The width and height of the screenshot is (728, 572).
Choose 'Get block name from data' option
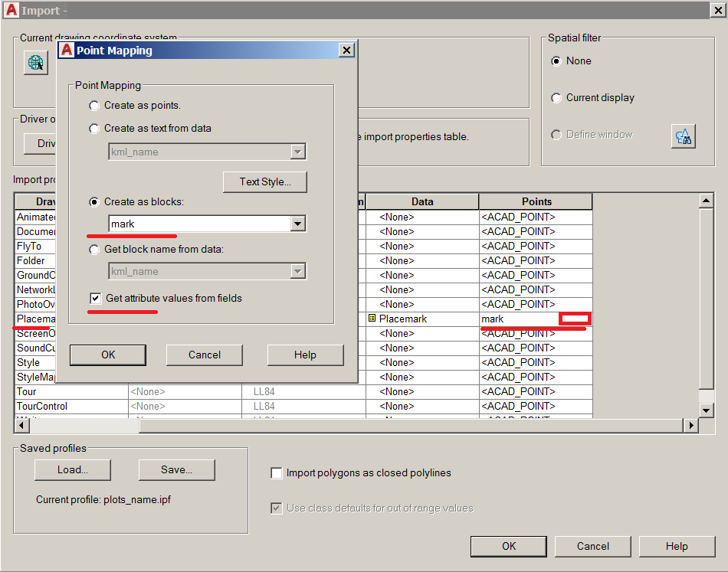click(x=93, y=249)
